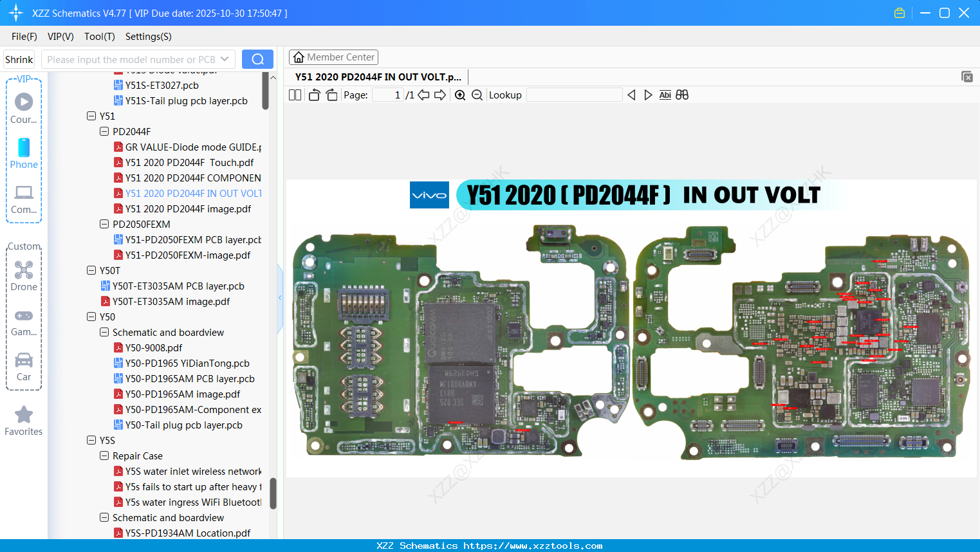Image resolution: width=980 pixels, height=552 pixels.
Task: Select the two-page view icon on PDF toolbar
Action: 295,95
